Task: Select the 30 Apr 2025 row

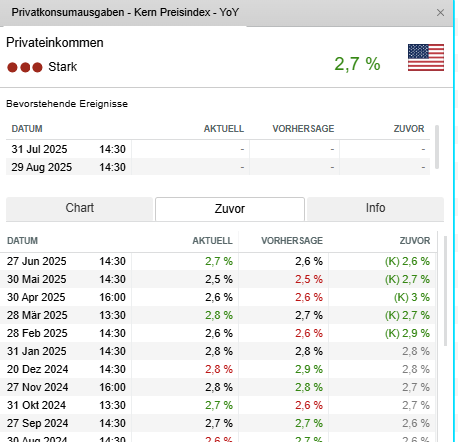Action: point(218,297)
